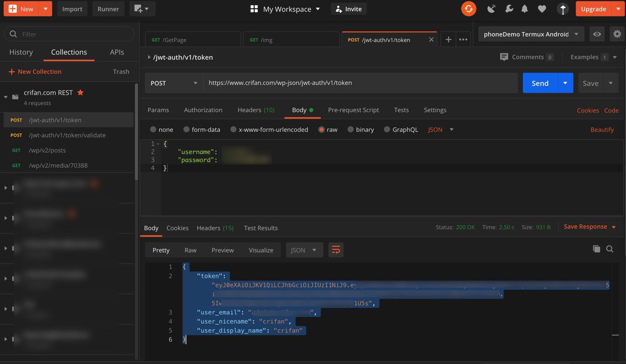Open the Upgrade dropdown arrow
Viewport: 626px width, 364px height.
coord(618,9)
